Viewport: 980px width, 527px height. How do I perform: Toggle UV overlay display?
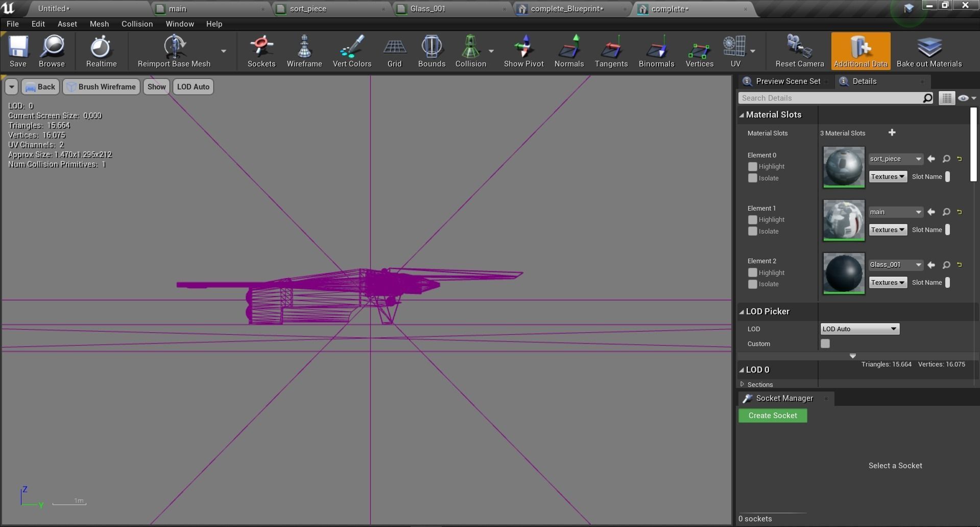tap(735, 51)
